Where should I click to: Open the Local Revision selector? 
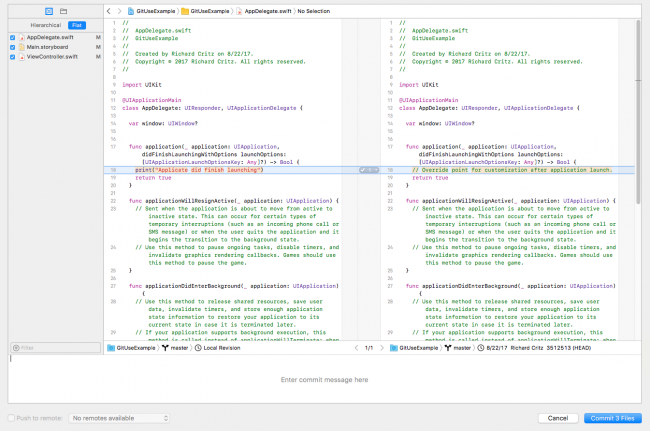tap(218, 348)
